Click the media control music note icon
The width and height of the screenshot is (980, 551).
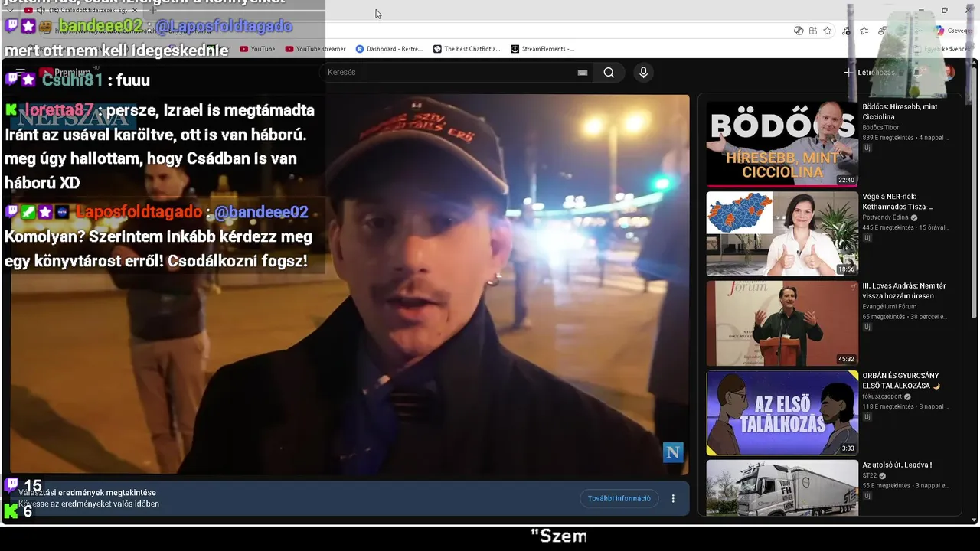[846, 31]
